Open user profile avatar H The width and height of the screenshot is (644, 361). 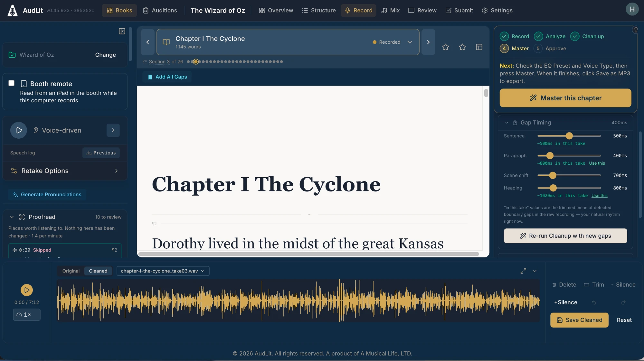(x=632, y=9)
